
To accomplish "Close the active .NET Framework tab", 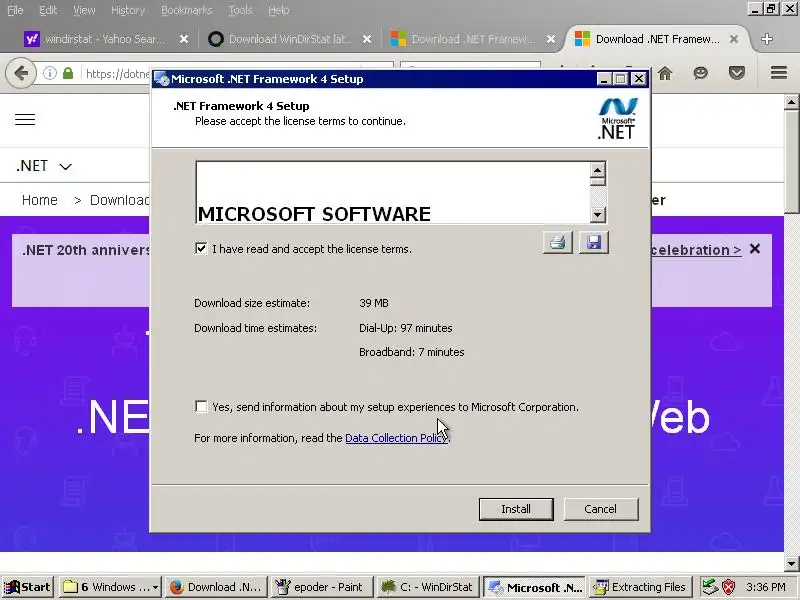I will click(x=734, y=39).
